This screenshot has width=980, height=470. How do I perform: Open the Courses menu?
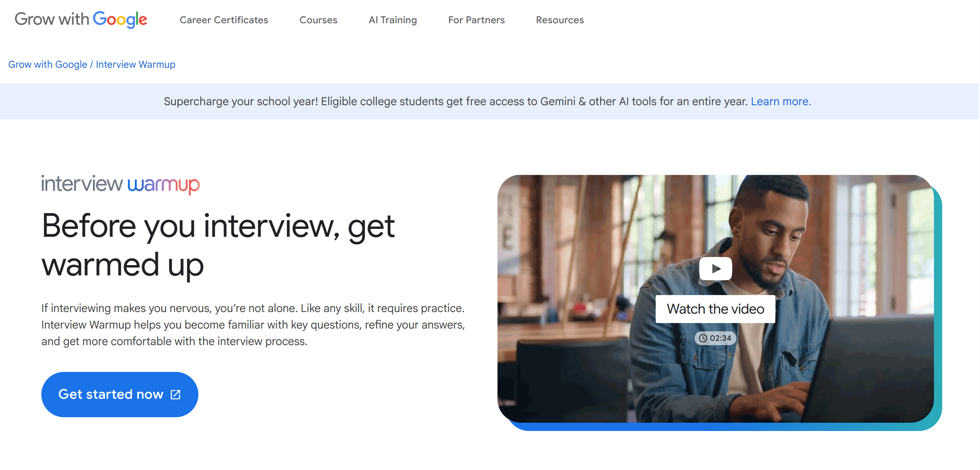318,20
